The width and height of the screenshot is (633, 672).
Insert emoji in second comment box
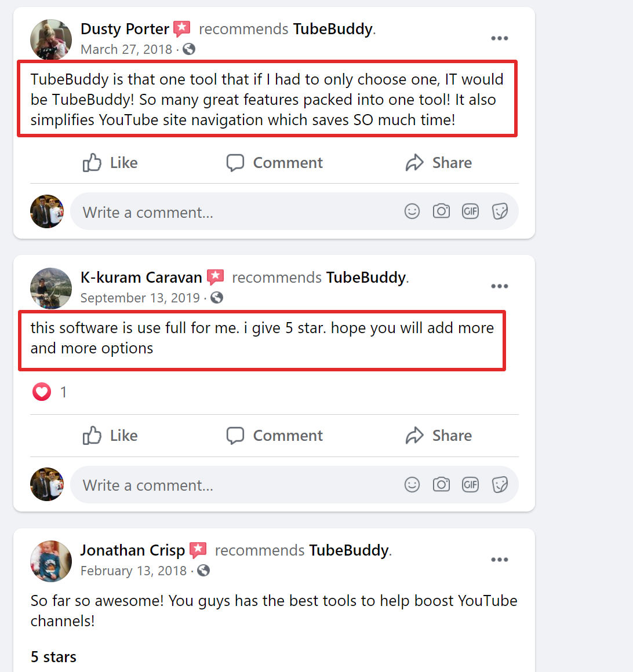click(x=412, y=484)
